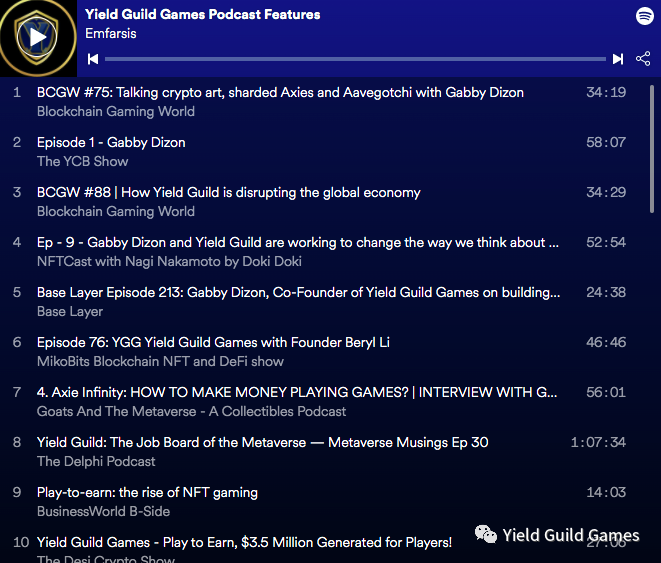The width and height of the screenshot is (661, 563).
Task: Click track number 8
Action: point(17,442)
